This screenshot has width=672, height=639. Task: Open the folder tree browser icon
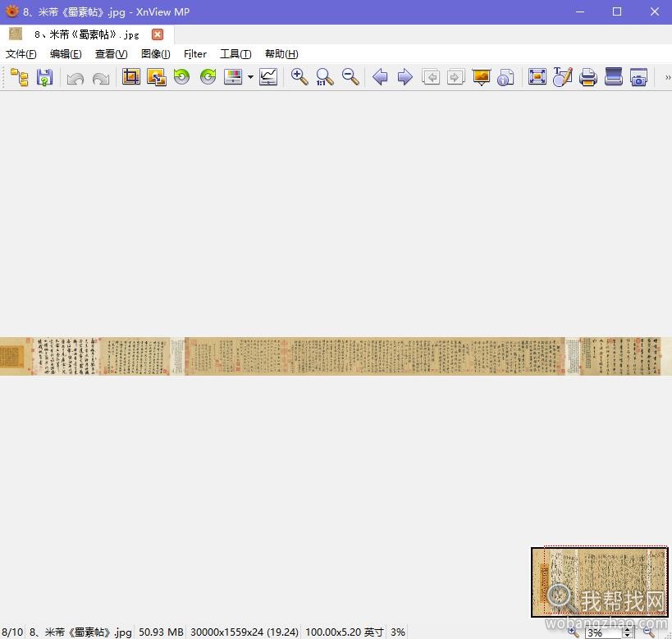click(20, 78)
